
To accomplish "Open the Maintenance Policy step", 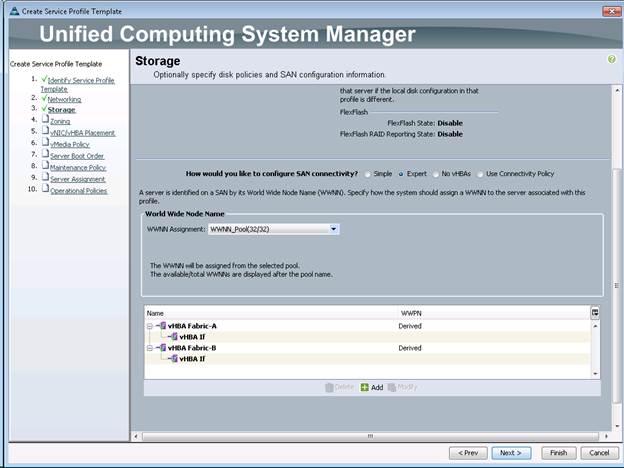I will 78,168.
